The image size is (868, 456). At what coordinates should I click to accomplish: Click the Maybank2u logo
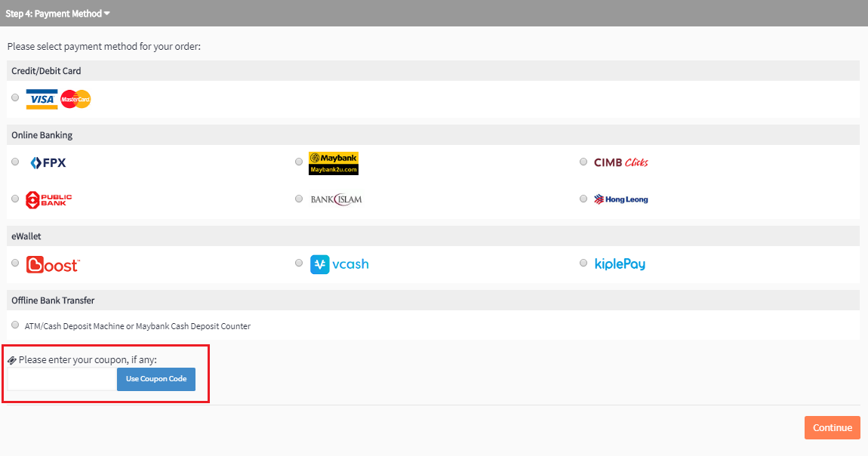click(x=334, y=163)
